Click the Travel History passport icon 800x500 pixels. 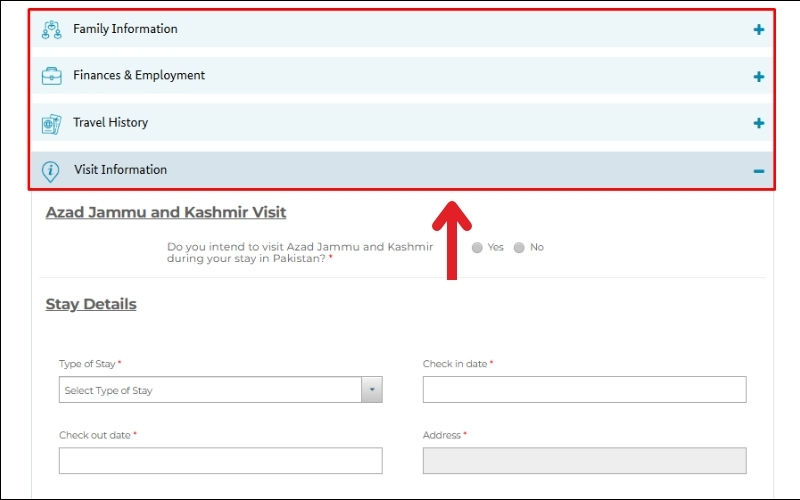(51, 123)
